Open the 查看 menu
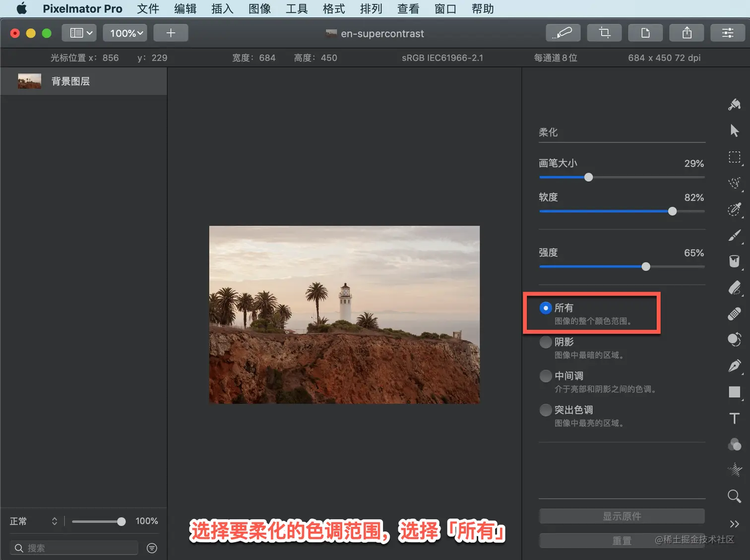The width and height of the screenshot is (750, 560). 408,8
